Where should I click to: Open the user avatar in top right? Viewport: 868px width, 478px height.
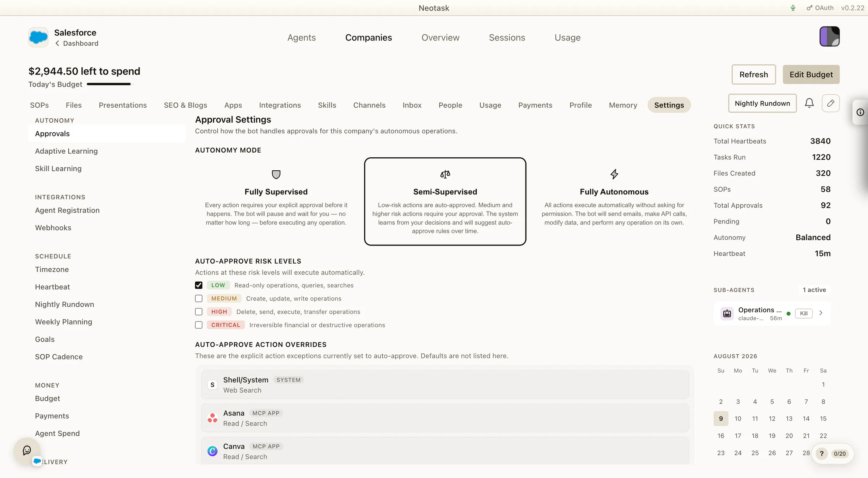829,37
